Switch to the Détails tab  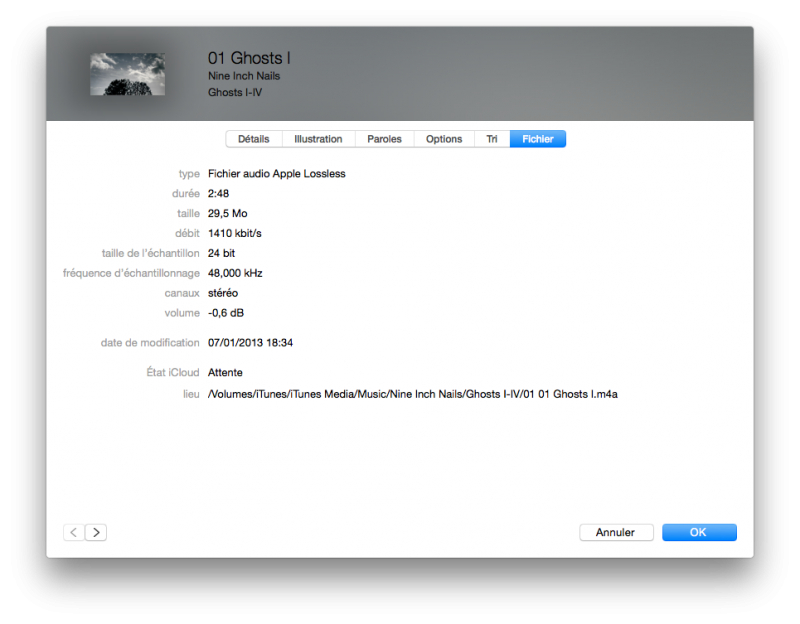(254, 139)
